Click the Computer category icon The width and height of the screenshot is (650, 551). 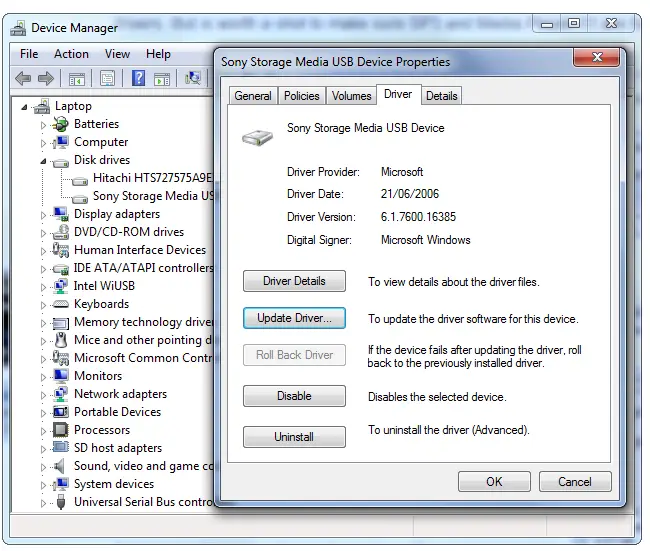click(x=61, y=142)
